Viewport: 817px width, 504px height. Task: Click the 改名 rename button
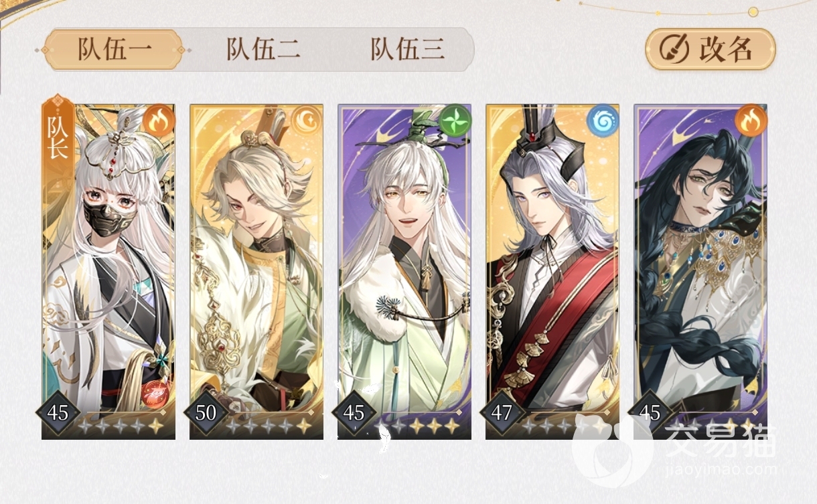pos(711,49)
